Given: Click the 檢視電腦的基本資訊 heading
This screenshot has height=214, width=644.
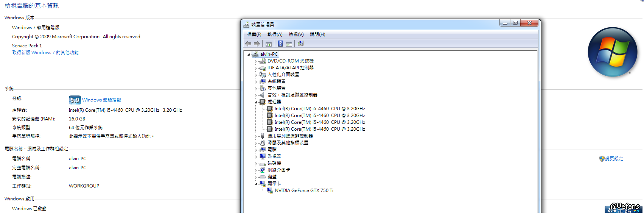Looking at the screenshot, I should pos(32,6).
